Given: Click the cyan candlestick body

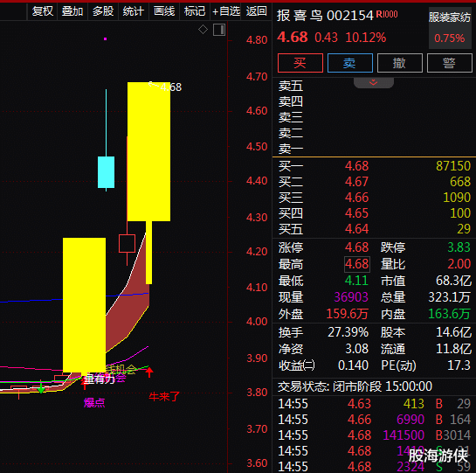Looking at the screenshot, I should pyautogui.click(x=106, y=172).
